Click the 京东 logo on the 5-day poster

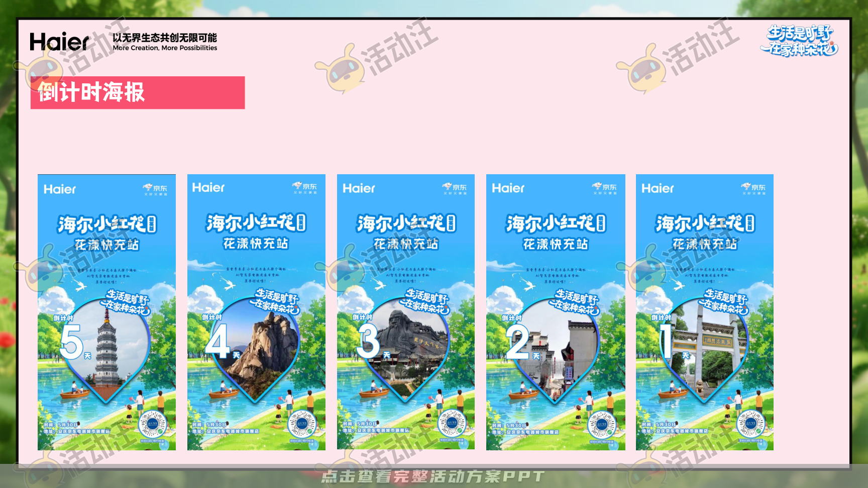pos(156,189)
